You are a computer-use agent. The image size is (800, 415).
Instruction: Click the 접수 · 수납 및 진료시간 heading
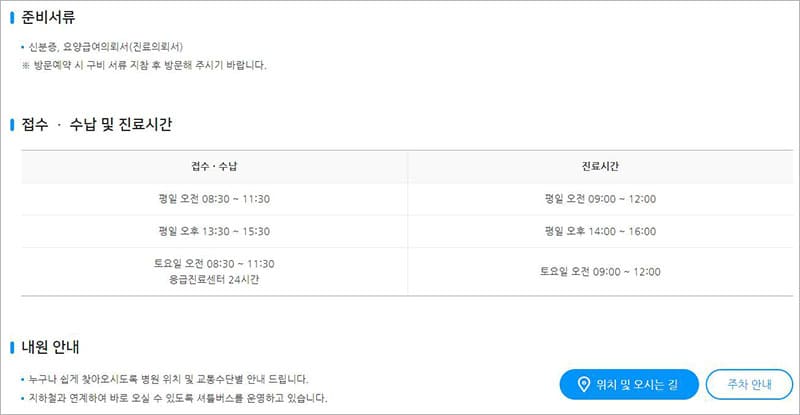click(x=96, y=125)
